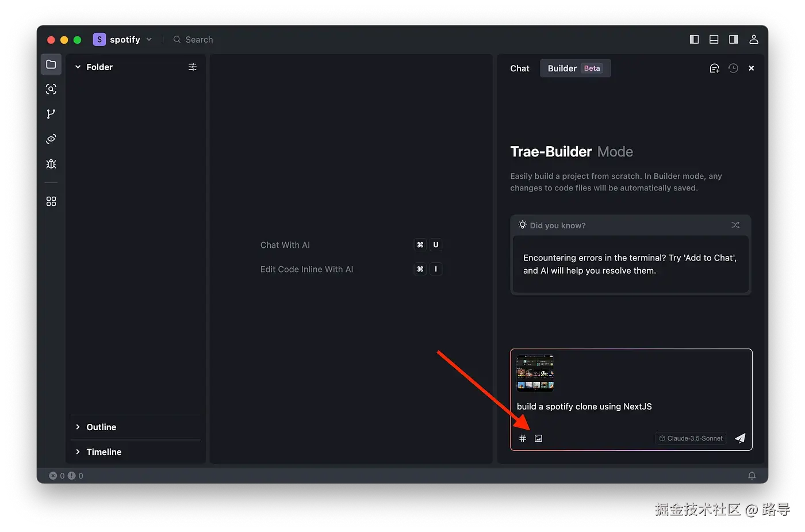The image size is (805, 532).
Task: Toggle the left sidebar layout icon
Action: (694, 39)
